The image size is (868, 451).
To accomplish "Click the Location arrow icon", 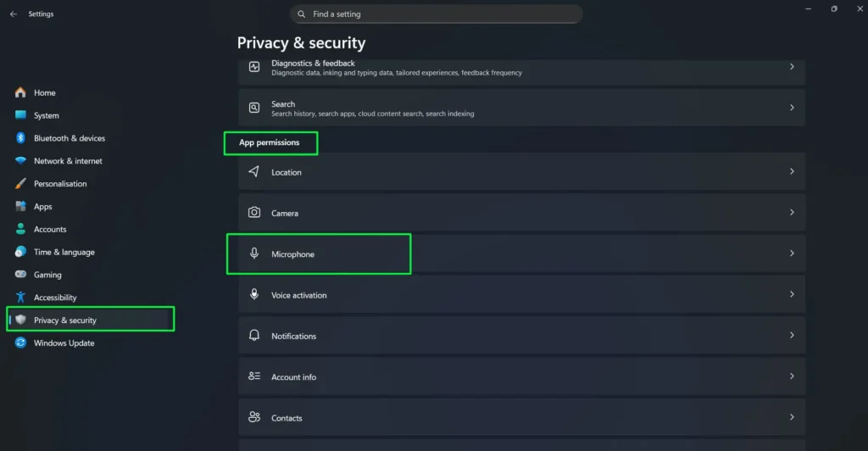I will pos(254,171).
